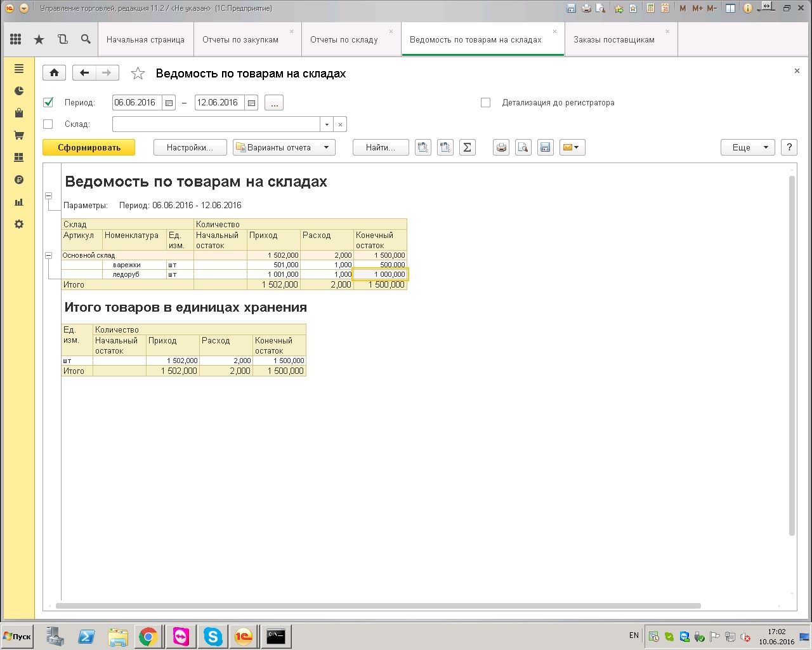The width and height of the screenshot is (812, 650).
Task: Save report using the floppy disk icon
Action: click(x=544, y=147)
